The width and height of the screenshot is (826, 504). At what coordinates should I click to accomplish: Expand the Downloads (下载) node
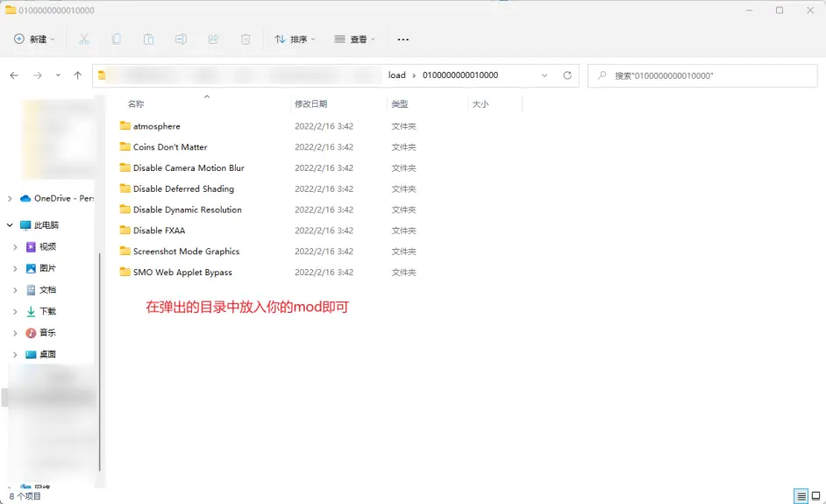point(15,311)
